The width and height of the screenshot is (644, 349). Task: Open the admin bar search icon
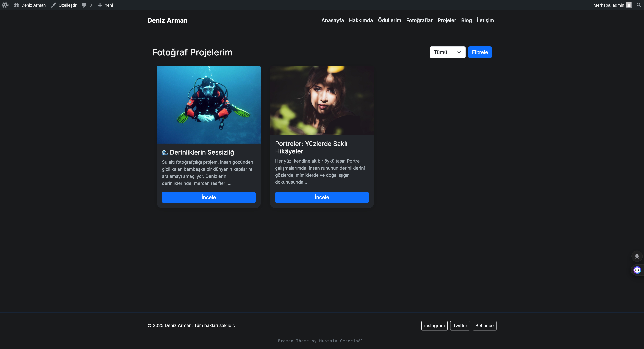(639, 5)
